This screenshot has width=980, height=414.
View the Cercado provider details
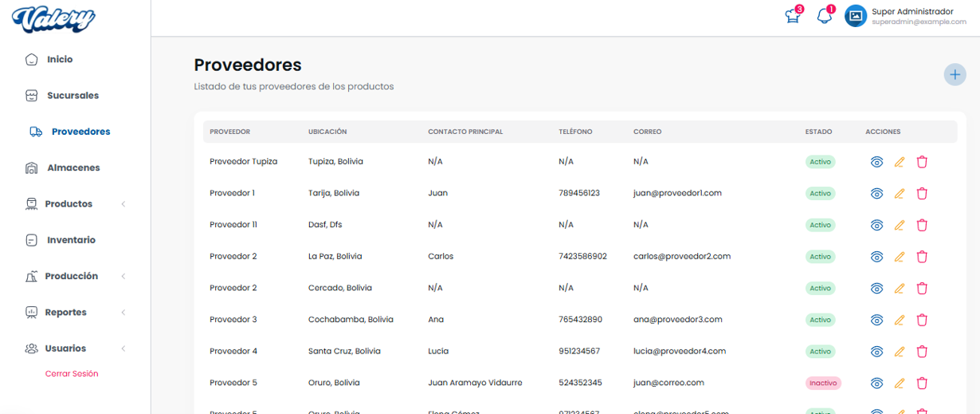tap(876, 288)
